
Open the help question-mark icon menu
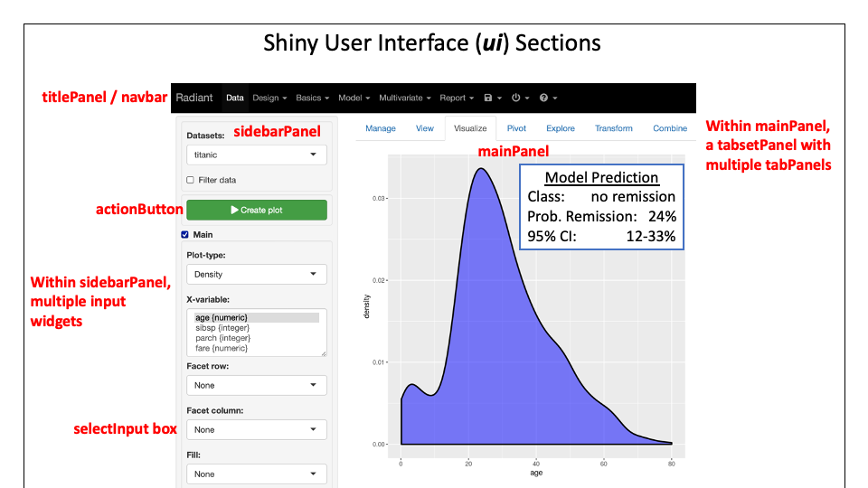pos(547,98)
